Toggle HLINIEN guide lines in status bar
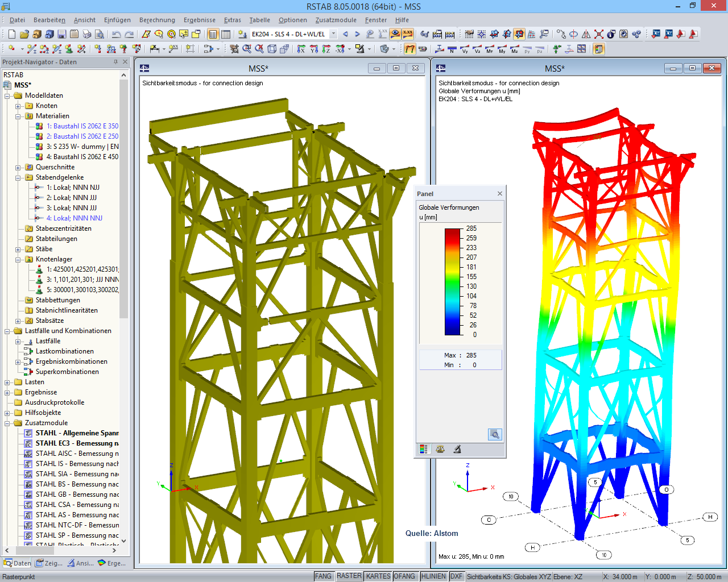The height and width of the screenshot is (582, 728). click(x=433, y=576)
